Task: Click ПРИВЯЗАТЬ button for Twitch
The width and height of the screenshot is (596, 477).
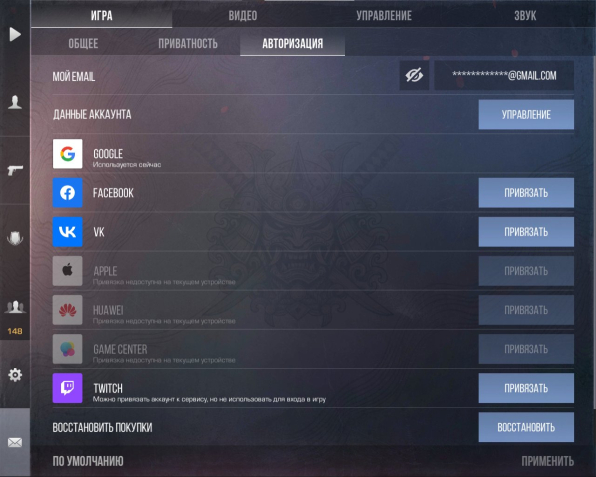Action: pyautogui.click(x=526, y=388)
